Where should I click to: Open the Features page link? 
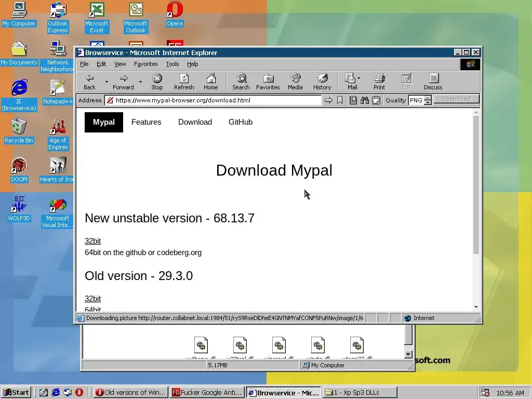coord(146,122)
